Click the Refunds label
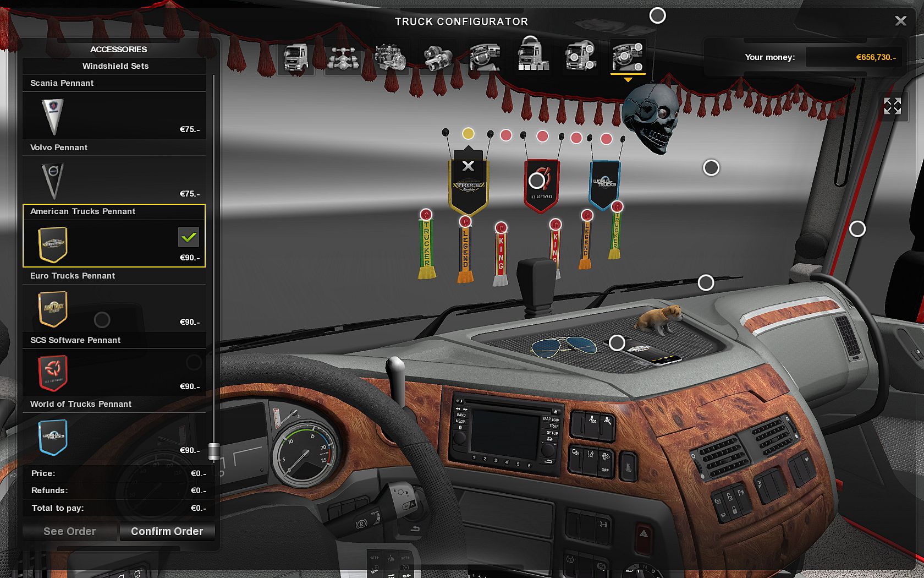Viewport: 924px width, 578px height. pyautogui.click(x=50, y=490)
